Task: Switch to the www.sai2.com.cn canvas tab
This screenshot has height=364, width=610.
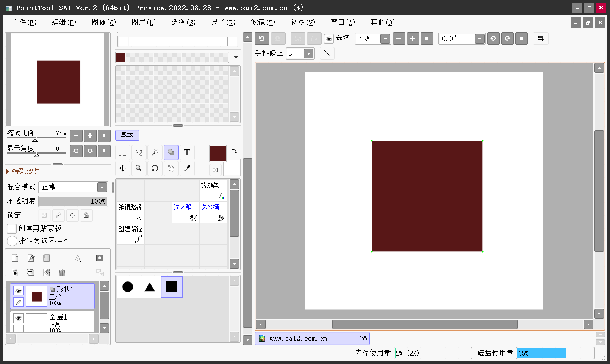Action: pos(312,339)
